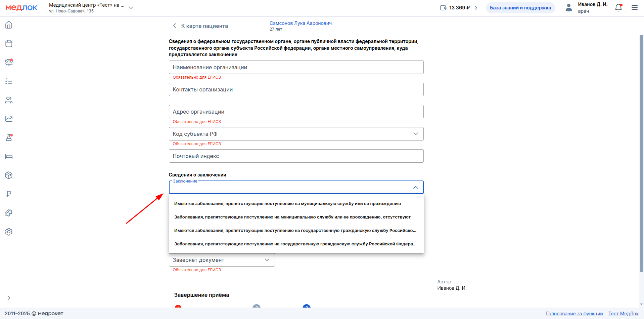Click the notifications bell icon

point(618,8)
